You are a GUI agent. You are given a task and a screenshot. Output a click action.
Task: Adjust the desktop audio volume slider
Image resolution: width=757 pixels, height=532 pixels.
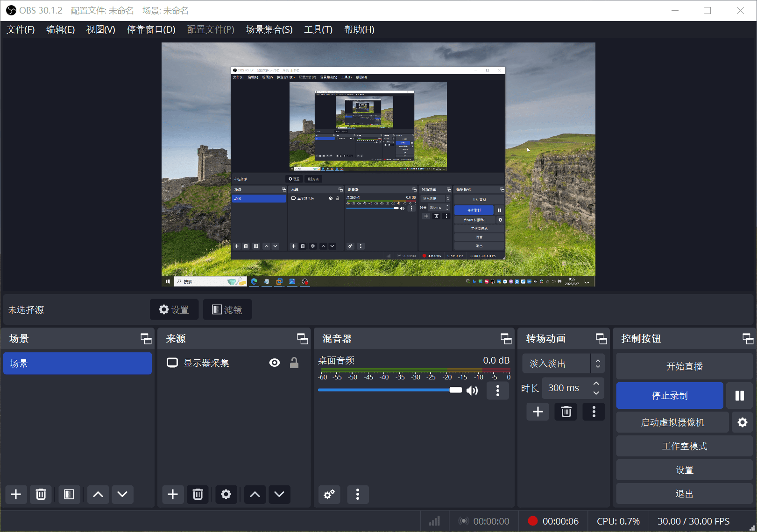(x=390, y=390)
